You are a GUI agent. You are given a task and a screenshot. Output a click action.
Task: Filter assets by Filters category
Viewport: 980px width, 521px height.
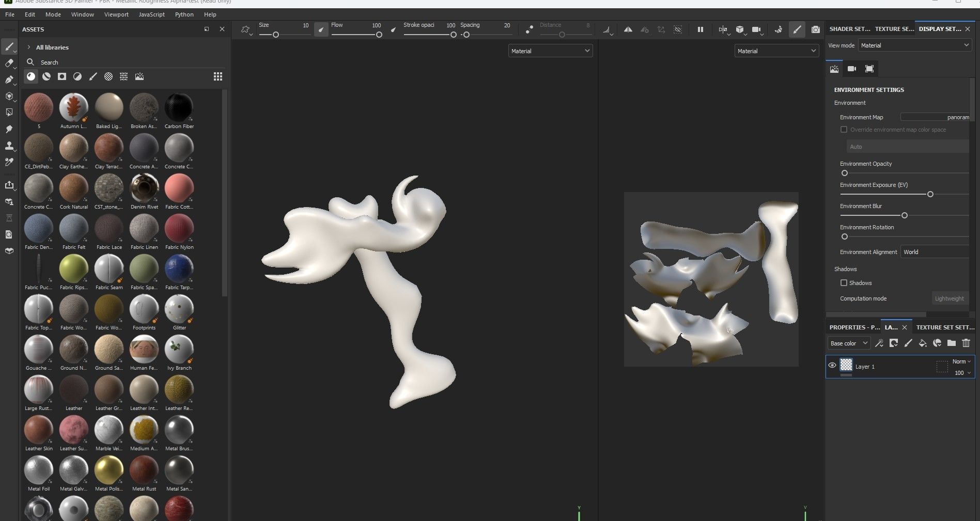click(77, 76)
